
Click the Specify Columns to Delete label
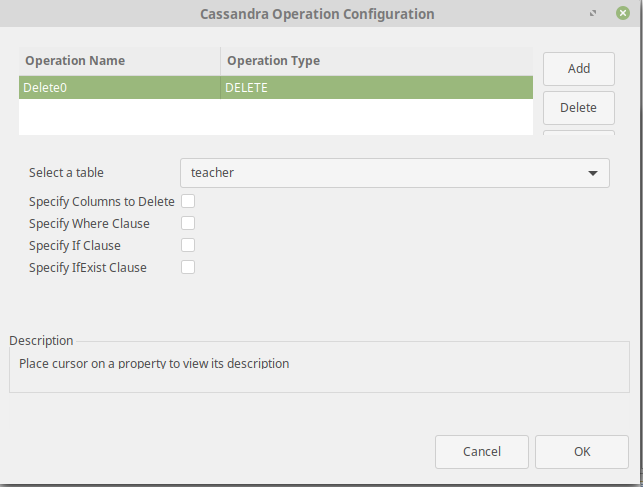point(102,202)
